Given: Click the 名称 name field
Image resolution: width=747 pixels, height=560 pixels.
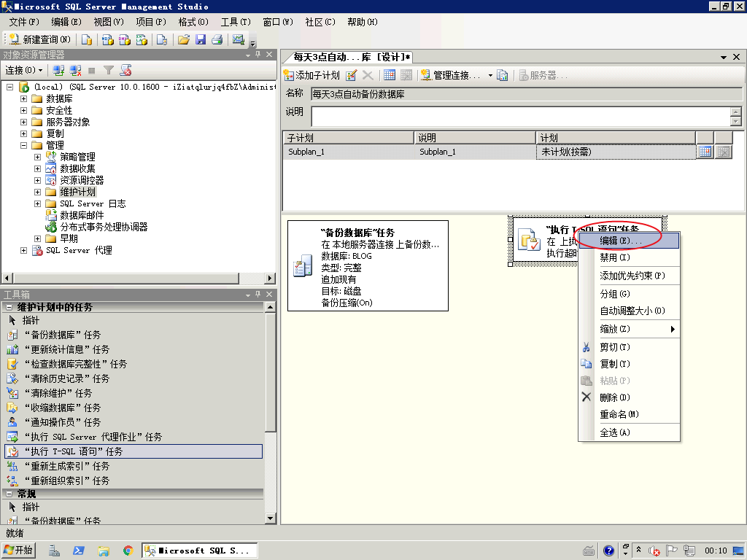Looking at the screenshot, I should click(x=527, y=94).
